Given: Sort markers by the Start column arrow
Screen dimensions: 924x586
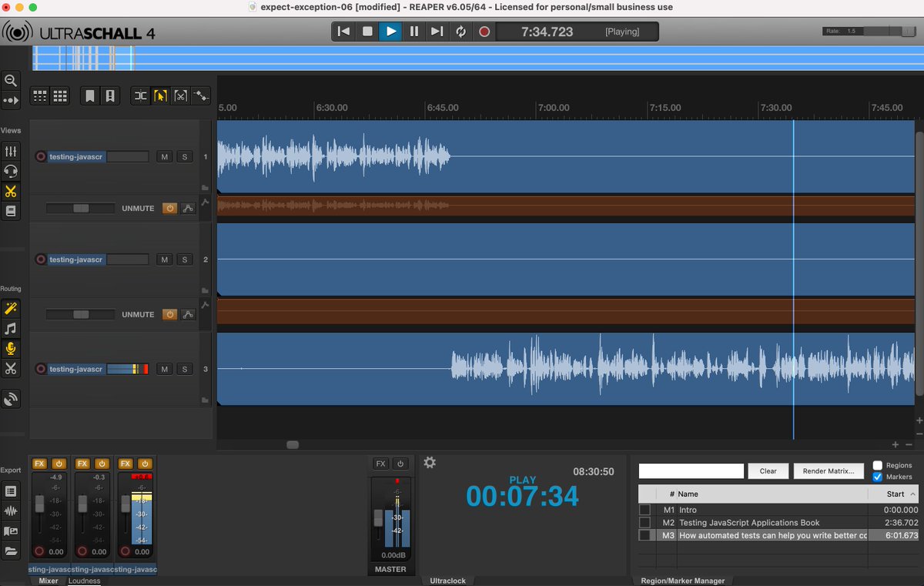Looking at the screenshot, I should [913, 494].
